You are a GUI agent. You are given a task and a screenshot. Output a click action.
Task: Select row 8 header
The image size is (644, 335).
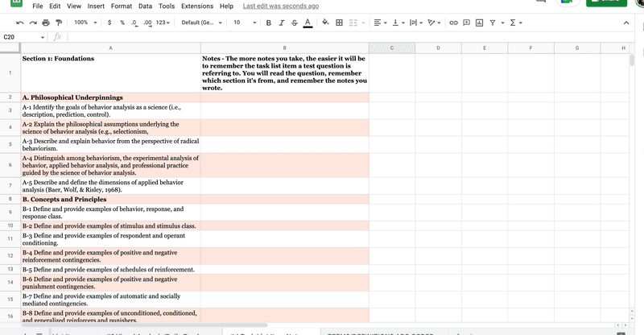coord(10,199)
